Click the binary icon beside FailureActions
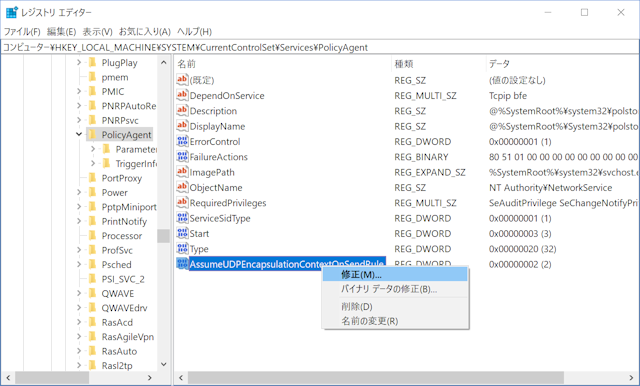 (182, 156)
